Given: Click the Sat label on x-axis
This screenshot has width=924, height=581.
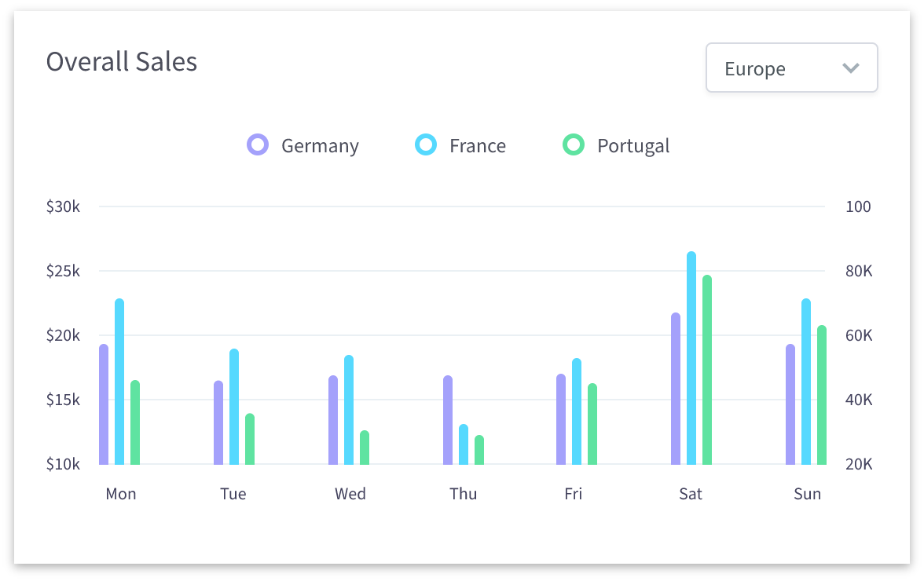Looking at the screenshot, I should pyautogui.click(x=691, y=494).
